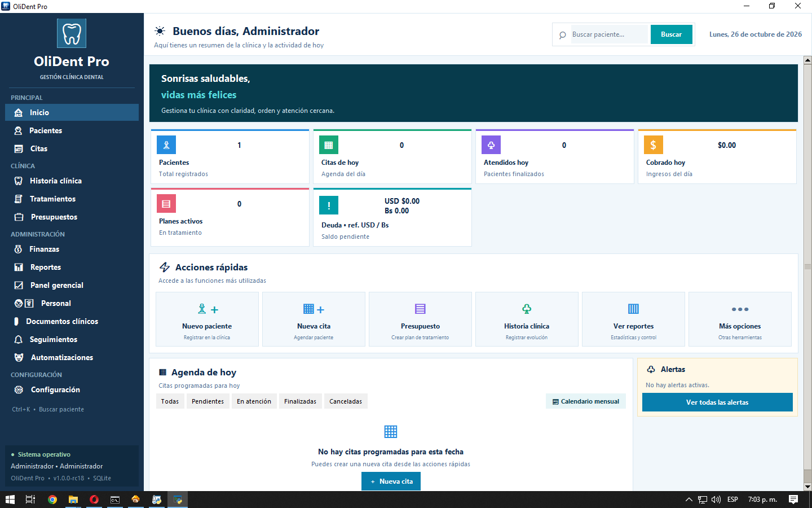Click the Deuda exclamation icon
This screenshot has height=508, width=812.
pyautogui.click(x=329, y=205)
